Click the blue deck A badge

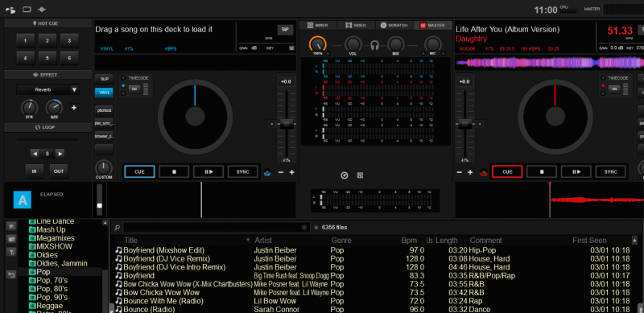click(23, 200)
